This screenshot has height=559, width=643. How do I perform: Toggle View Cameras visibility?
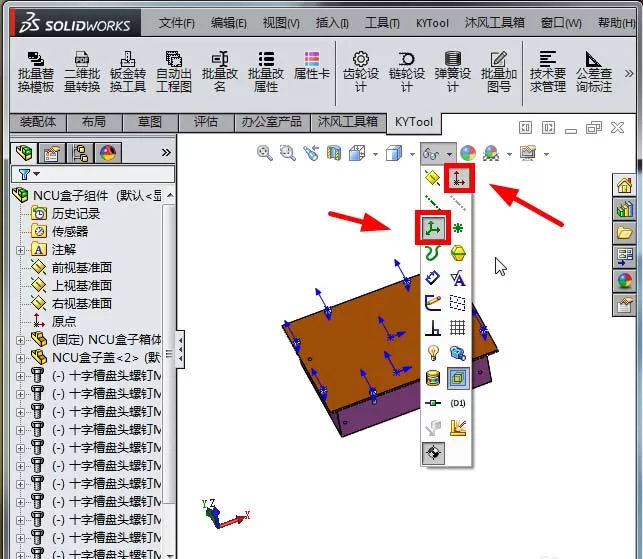point(458,353)
